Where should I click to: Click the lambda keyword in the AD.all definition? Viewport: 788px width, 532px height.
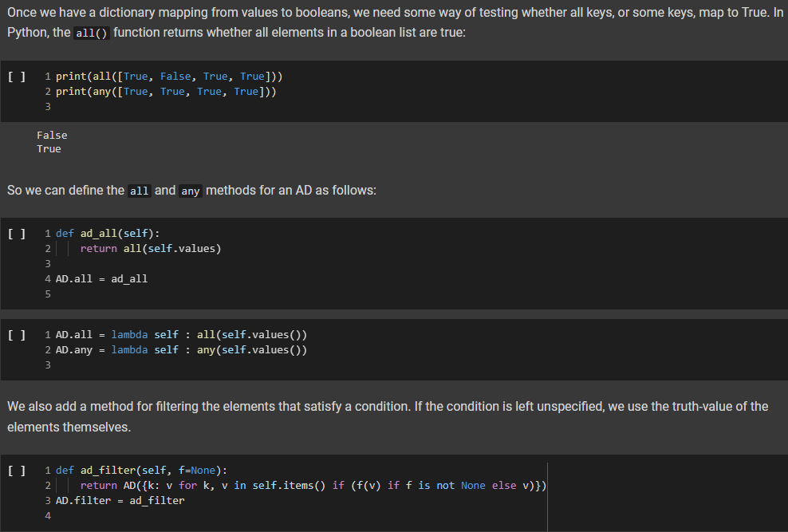tap(129, 334)
